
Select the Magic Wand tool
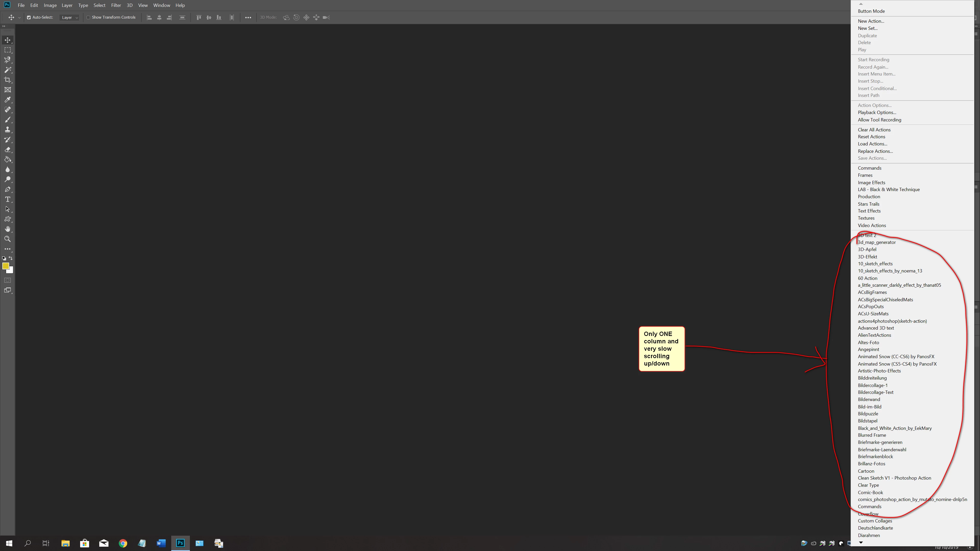pos(8,70)
